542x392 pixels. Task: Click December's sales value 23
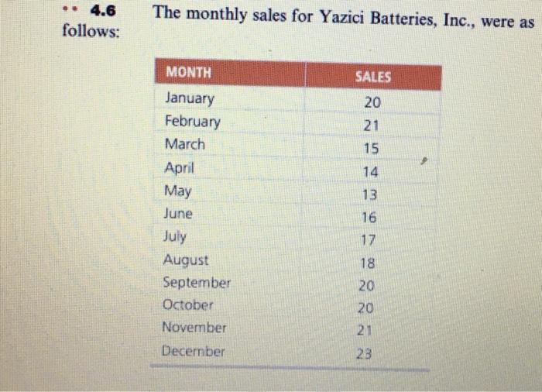coord(364,353)
